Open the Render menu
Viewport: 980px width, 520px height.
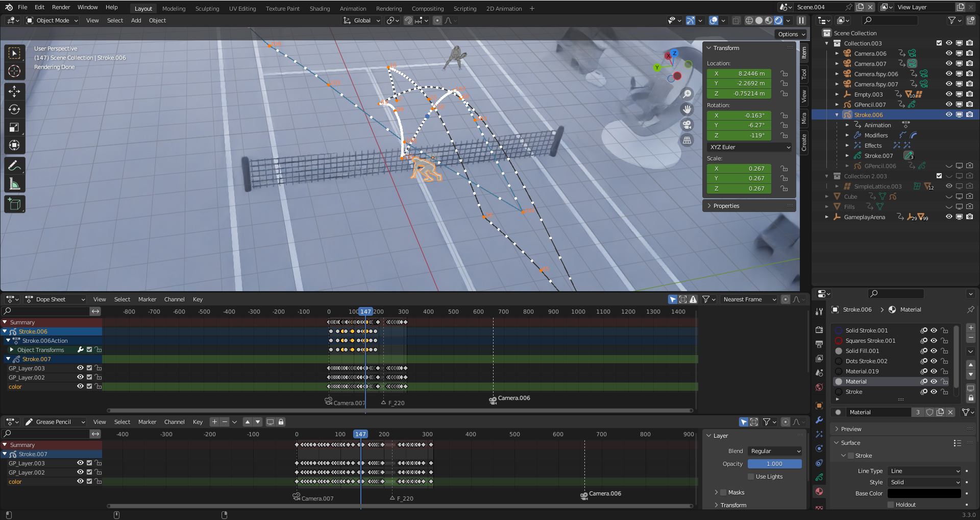[61, 7]
